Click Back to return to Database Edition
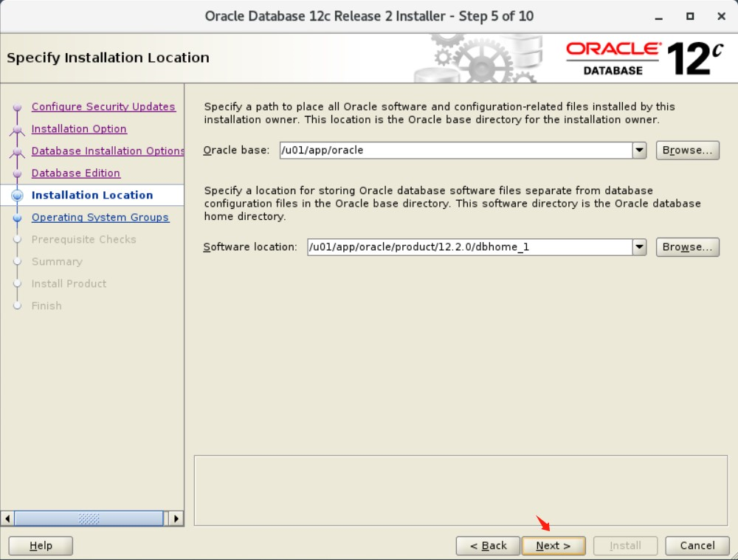Image resolution: width=738 pixels, height=560 pixels. 488,545
